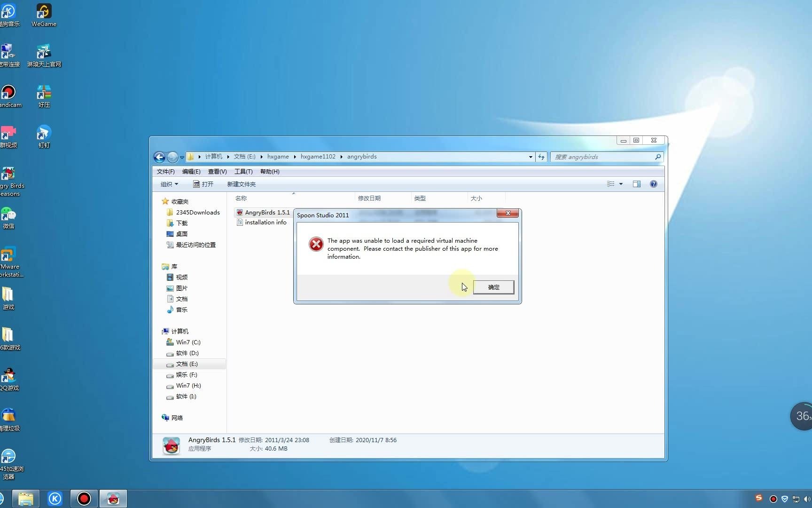Viewport: 812px width, 508px height.
Task: Click hxgame1102 in address breadcrumb
Action: tap(318, 157)
